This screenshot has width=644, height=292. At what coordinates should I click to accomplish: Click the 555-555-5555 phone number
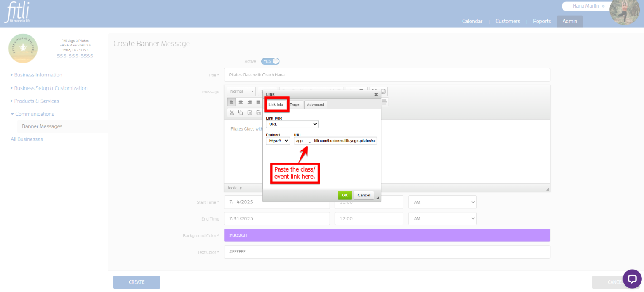coord(75,56)
